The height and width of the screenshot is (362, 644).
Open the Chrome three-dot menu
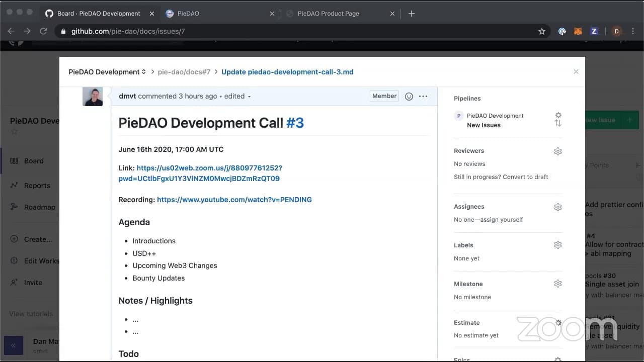(632, 31)
